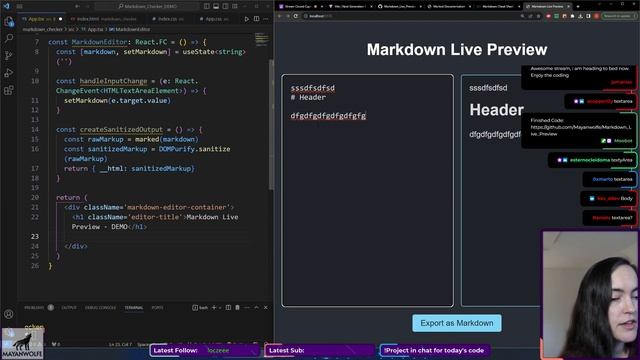Click the browser localhost address bar

[410, 16]
